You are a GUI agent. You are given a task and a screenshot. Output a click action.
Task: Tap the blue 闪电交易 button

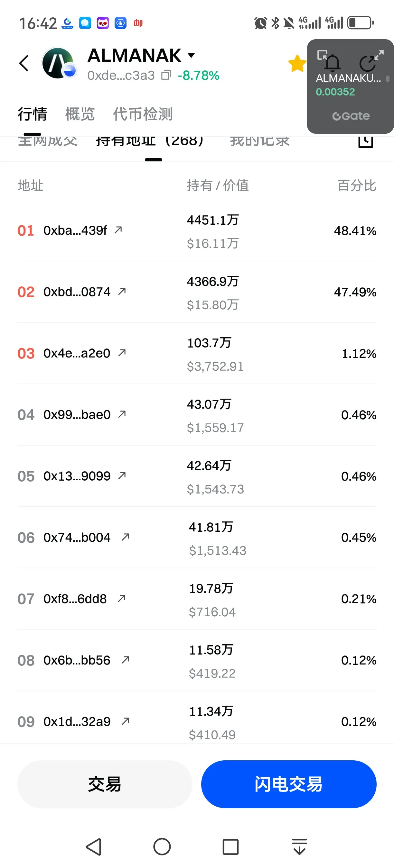tap(289, 784)
